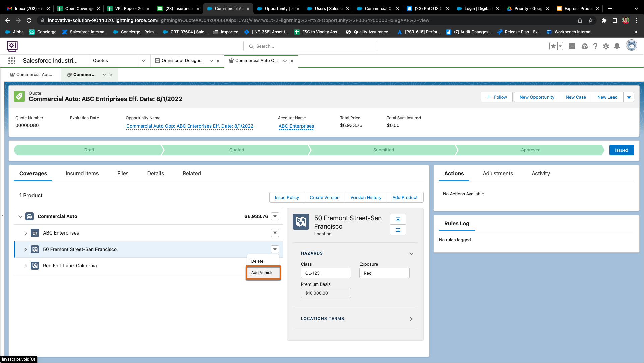The image size is (644, 363).
Task: Close the Omniscript Designer tab
Action: (218, 61)
